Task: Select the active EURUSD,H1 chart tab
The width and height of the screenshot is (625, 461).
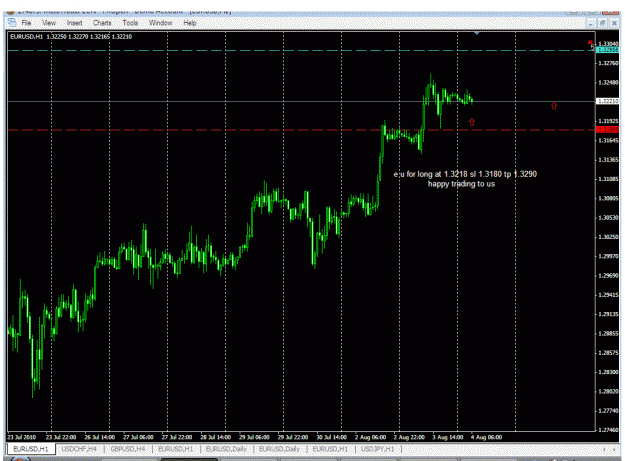Action: point(31,449)
